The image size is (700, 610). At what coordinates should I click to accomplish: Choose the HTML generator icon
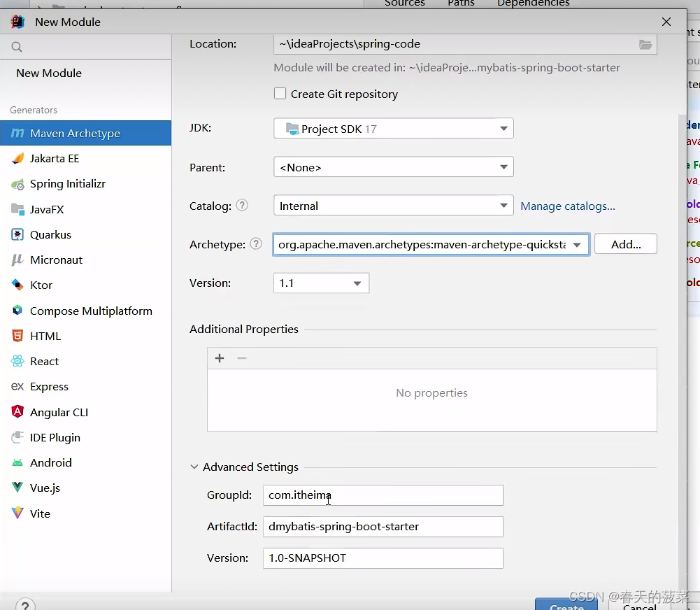(x=17, y=336)
